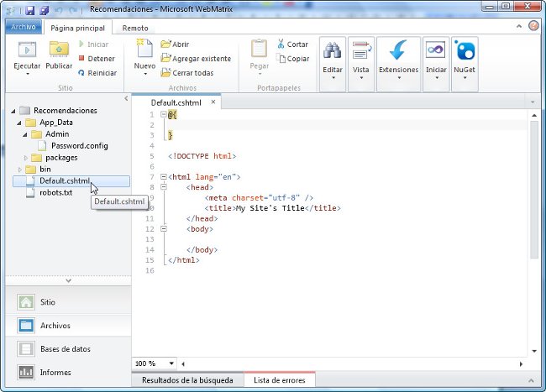Image resolution: width=546 pixels, height=392 pixels.
Task: Click the Extensiones icon
Action: [398, 50]
